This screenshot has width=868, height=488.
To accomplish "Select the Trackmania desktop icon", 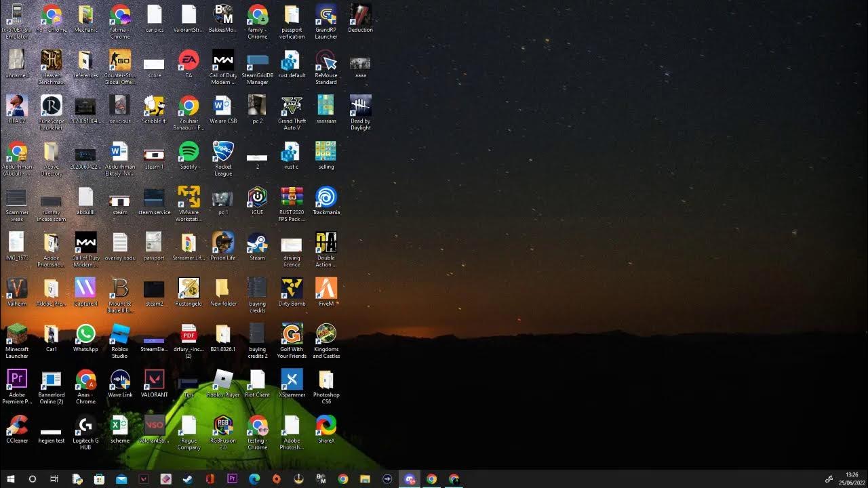I will 326,201.
